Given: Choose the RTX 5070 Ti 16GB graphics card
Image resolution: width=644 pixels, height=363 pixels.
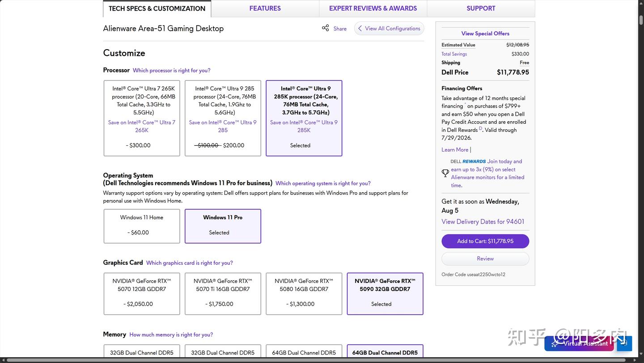Looking at the screenshot, I should tap(223, 294).
